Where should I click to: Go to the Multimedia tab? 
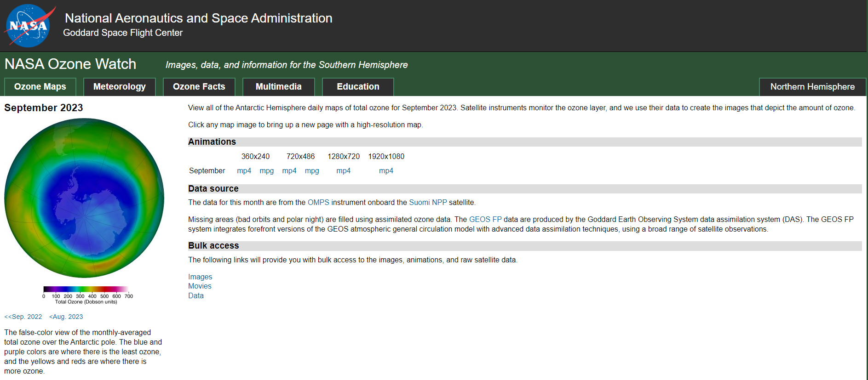pyautogui.click(x=278, y=87)
